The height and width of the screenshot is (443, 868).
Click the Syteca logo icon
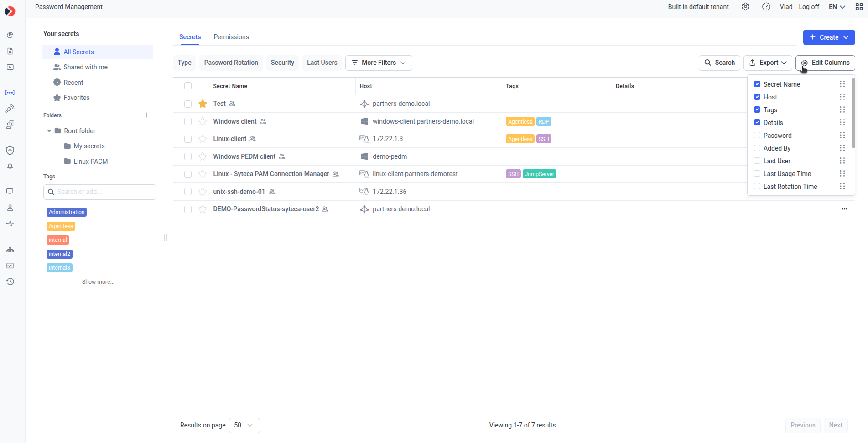10,11
